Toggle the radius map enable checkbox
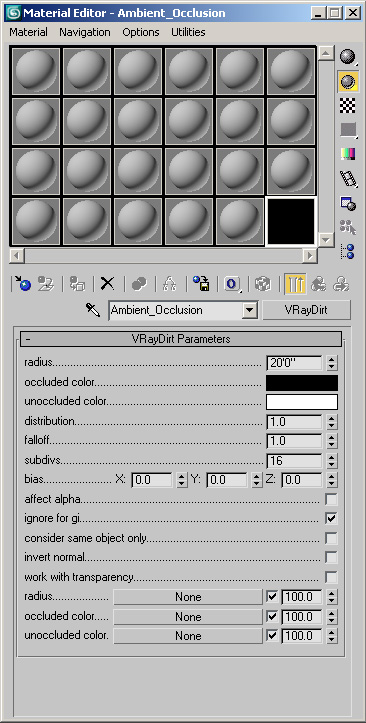 [272, 597]
